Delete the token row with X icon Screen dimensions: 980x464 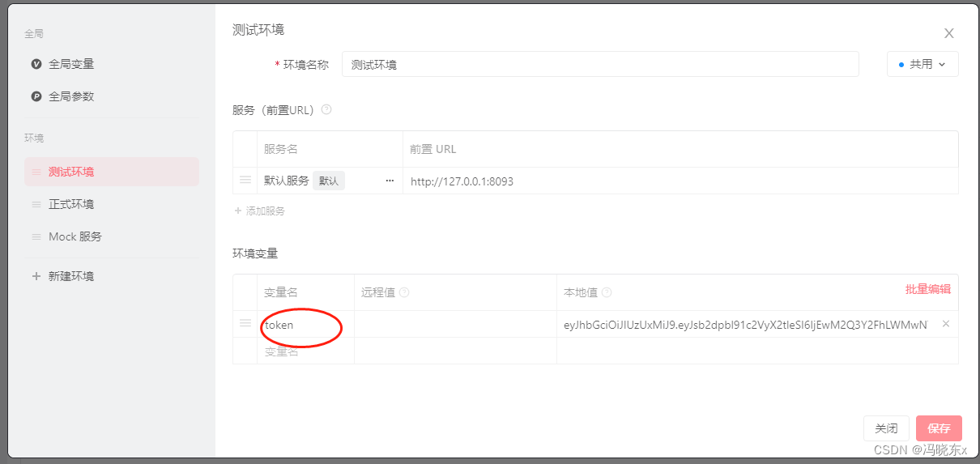point(946,324)
